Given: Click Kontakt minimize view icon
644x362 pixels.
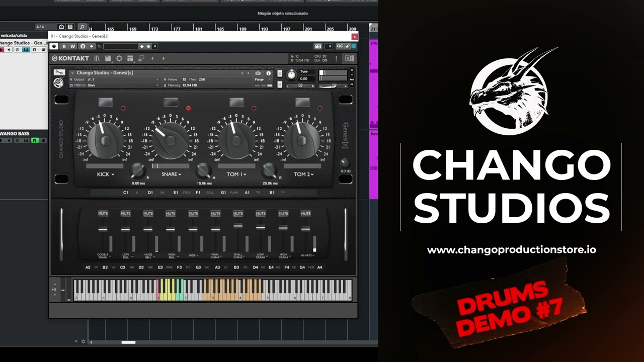Looking at the screenshot, I should click(x=141, y=58).
